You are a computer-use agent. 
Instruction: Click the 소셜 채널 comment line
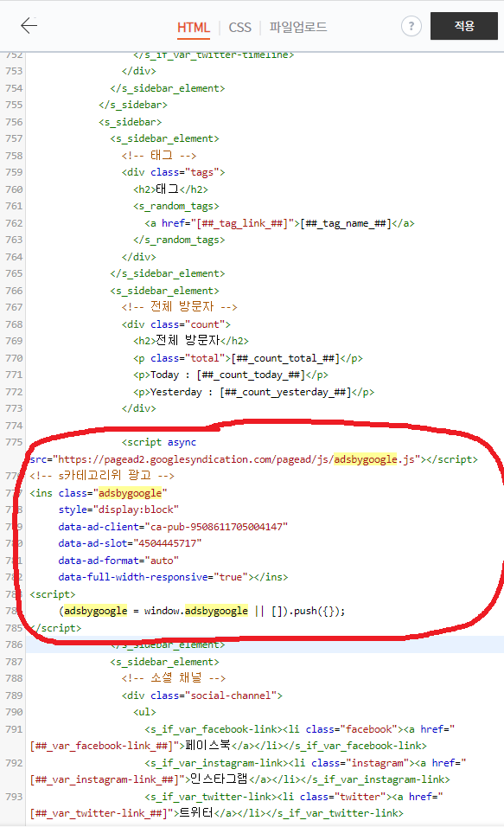coord(174,678)
